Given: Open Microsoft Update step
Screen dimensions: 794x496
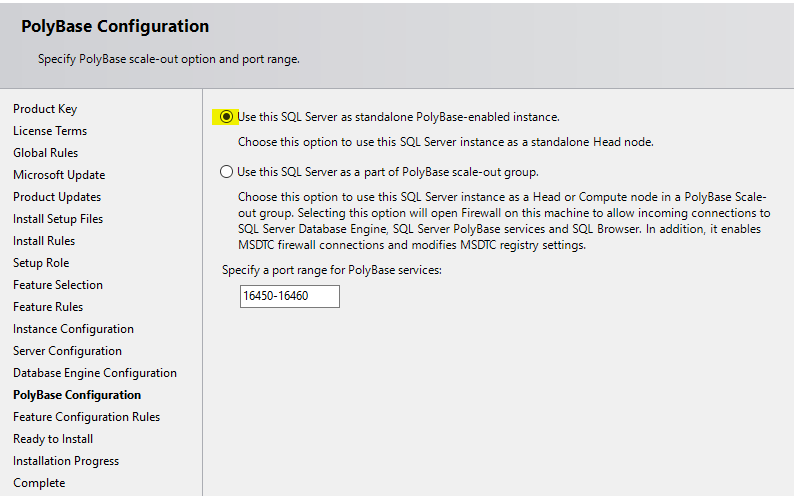Looking at the screenshot, I should [x=59, y=175].
